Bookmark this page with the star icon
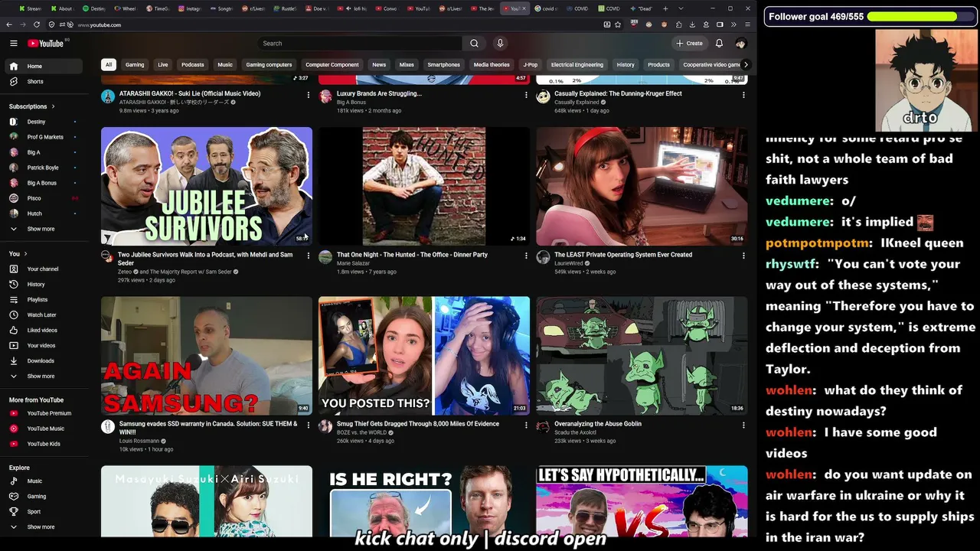 pos(618,24)
